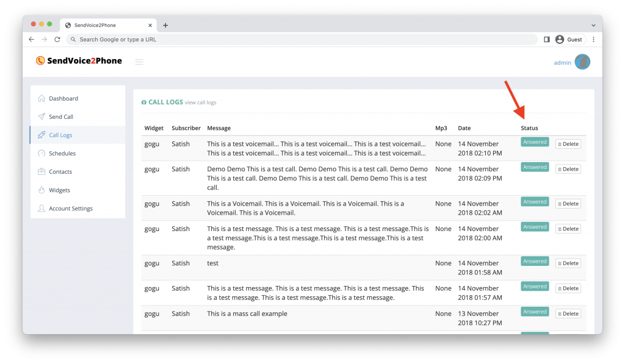625x364 pixels.
Task: Open the Schedules clock icon
Action: point(42,153)
